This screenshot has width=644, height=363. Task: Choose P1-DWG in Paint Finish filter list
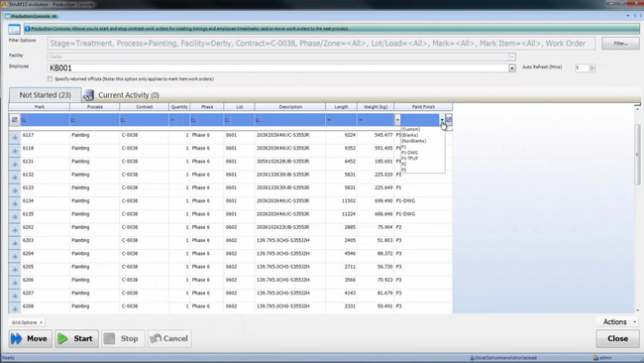pos(409,153)
